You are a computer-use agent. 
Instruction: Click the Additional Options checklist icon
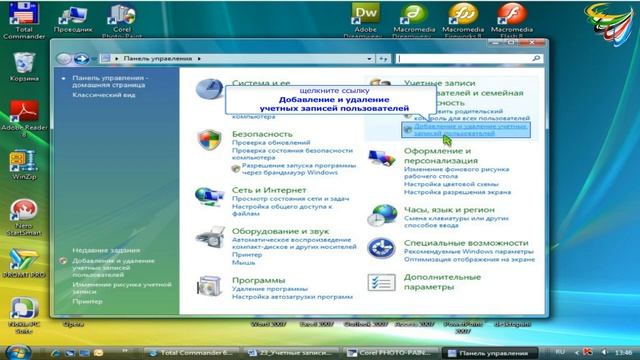coord(381,282)
